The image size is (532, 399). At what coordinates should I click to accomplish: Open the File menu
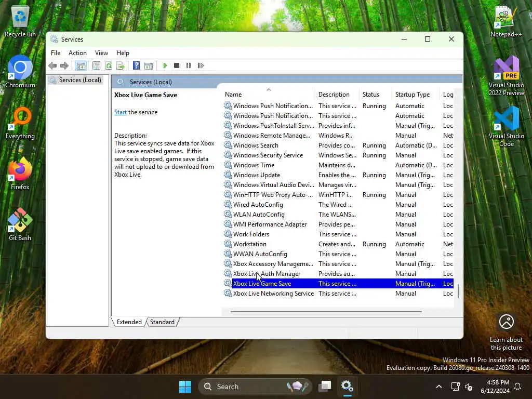click(56, 53)
